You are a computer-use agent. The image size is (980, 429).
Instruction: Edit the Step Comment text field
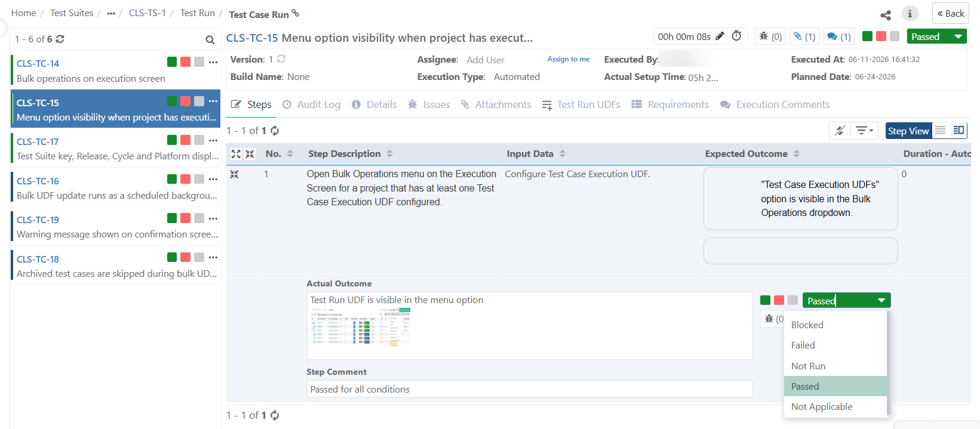point(530,389)
